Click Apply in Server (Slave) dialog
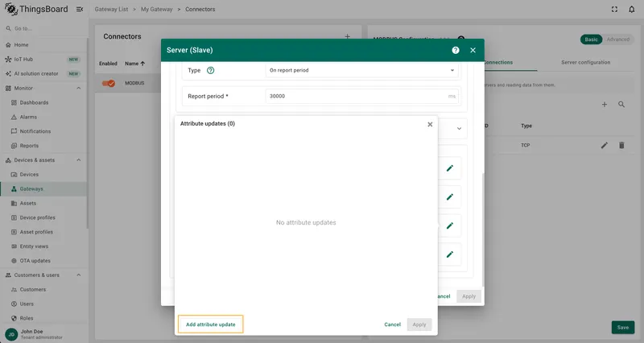Viewport: 644px width, 343px height. (469, 296)
